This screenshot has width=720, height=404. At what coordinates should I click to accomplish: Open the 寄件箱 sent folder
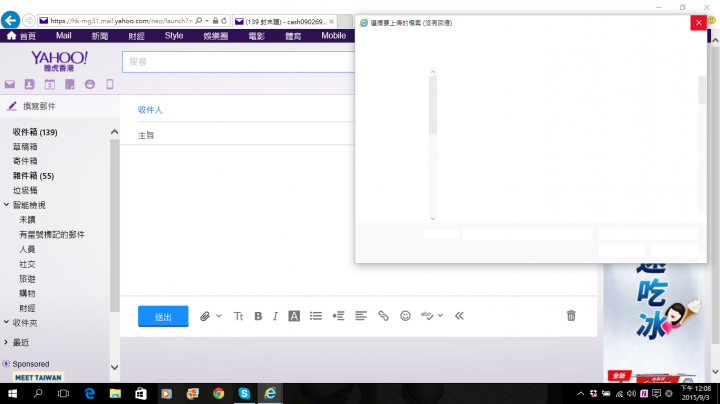click(25, 161)
